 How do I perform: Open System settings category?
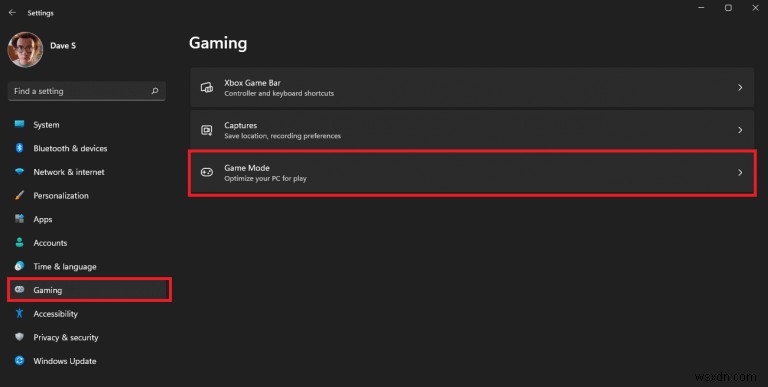click(46, 125)
